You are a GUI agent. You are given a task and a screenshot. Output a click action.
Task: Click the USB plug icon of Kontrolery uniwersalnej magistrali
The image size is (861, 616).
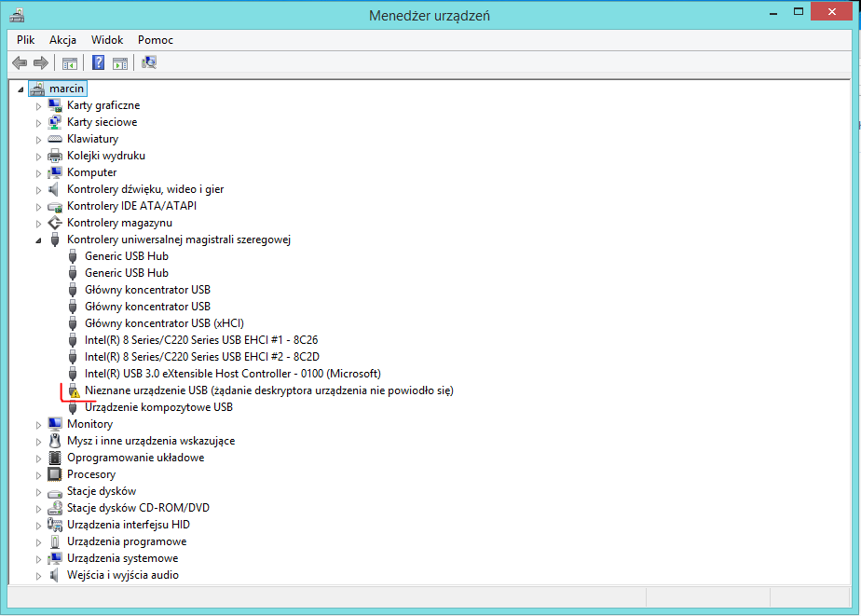[55, 240]
